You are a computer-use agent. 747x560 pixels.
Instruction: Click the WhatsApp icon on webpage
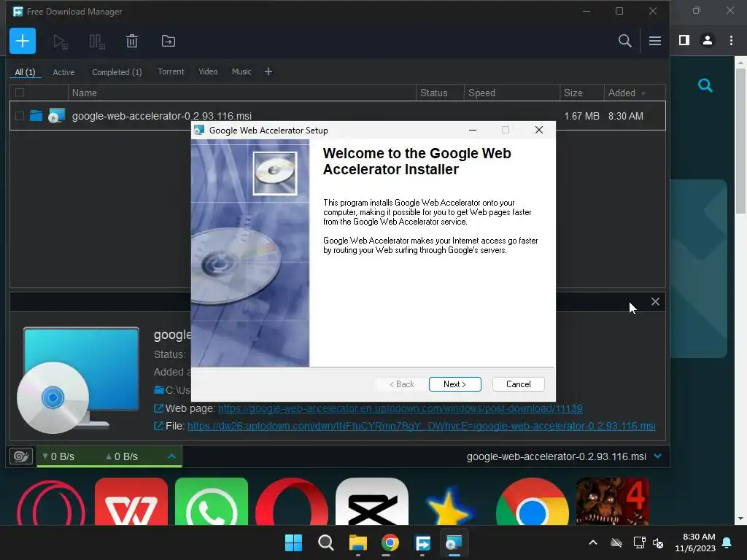click(x=212, y=502)
